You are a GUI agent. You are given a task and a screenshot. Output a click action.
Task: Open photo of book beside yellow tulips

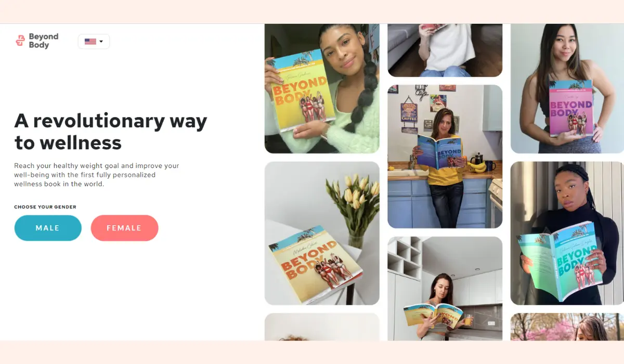click(322, 233)
